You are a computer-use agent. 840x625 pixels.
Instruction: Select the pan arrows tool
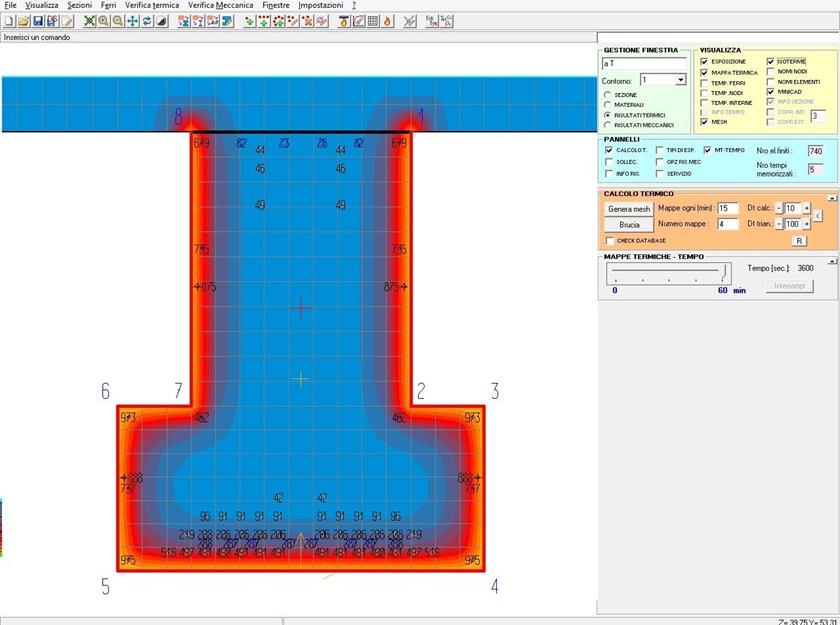(133, 21)
